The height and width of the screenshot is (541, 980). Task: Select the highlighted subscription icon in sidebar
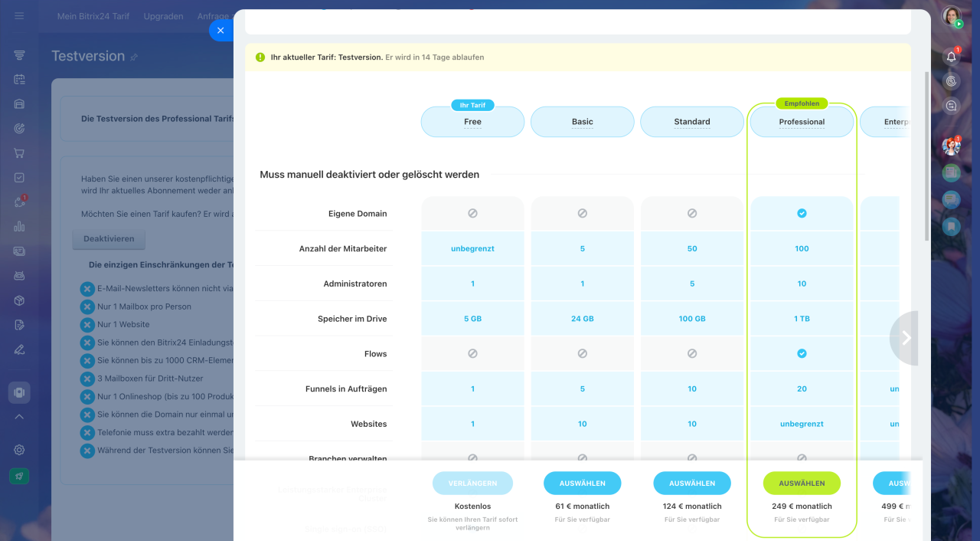click(x=19, y=392)
